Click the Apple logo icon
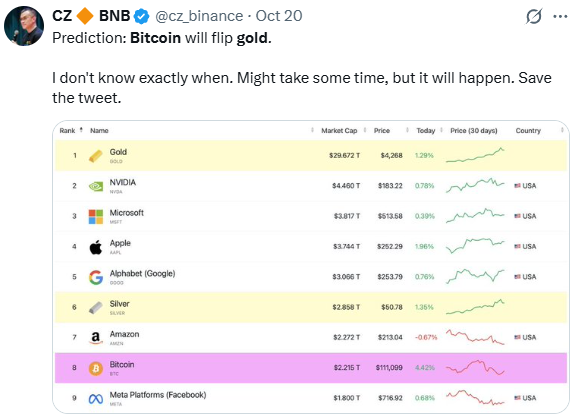This screenshot has height=417, width=577. 96,247
